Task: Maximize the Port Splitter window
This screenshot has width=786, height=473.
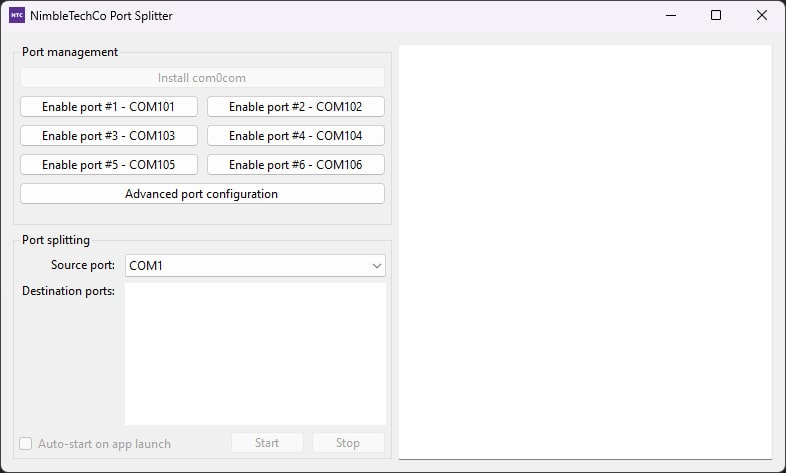Action: click(x=716, y=16)
